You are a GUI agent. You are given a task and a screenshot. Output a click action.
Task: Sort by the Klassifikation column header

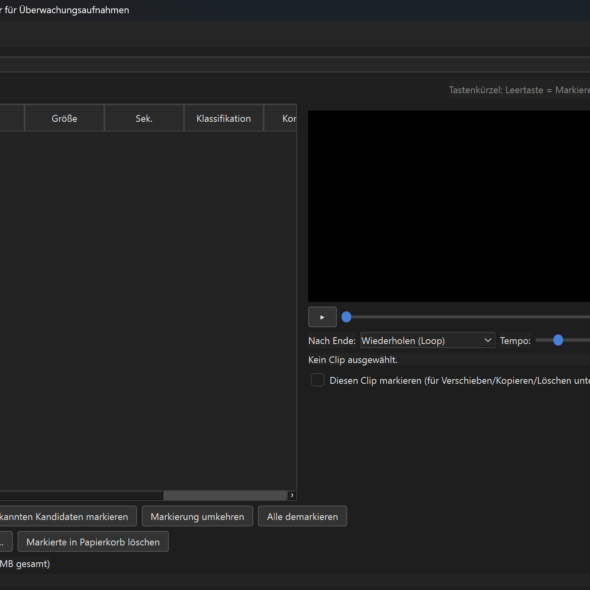coord(224,119)
